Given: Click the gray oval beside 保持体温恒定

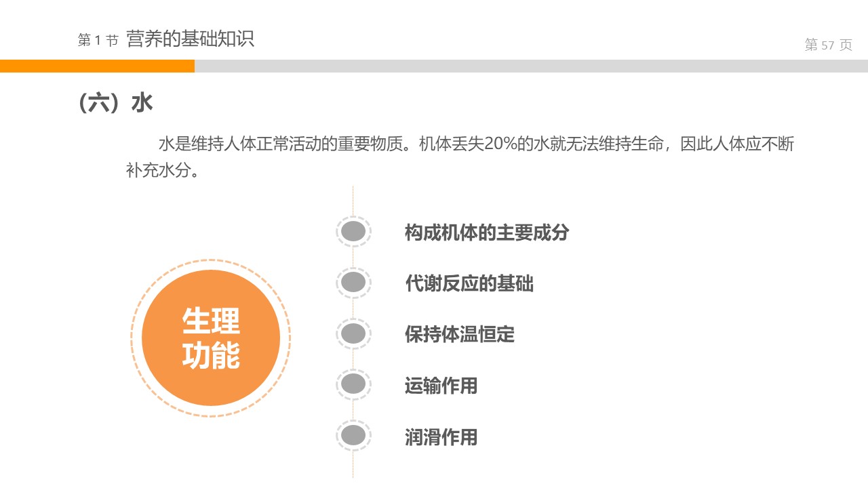Looking at the screenshot, I should (353, 333).
